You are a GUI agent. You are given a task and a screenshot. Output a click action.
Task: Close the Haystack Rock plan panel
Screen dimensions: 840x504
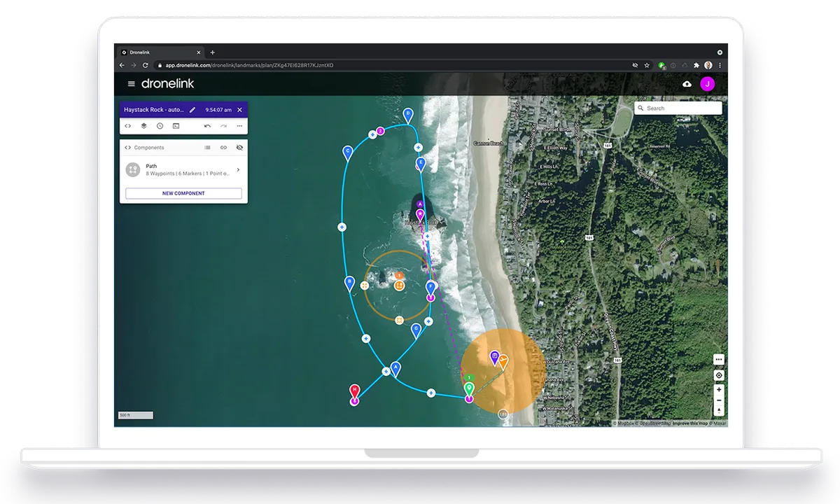(239, 110)
